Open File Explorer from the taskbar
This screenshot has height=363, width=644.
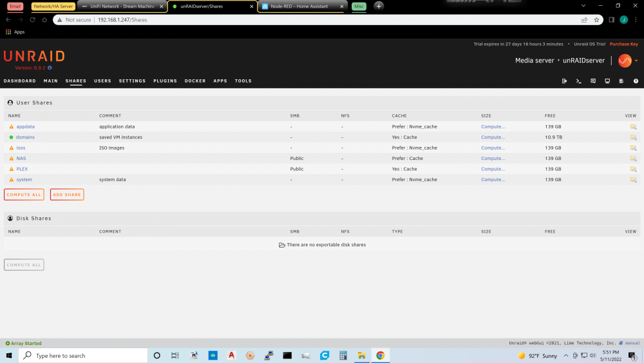pyautogui.click(x=361, y=356)
